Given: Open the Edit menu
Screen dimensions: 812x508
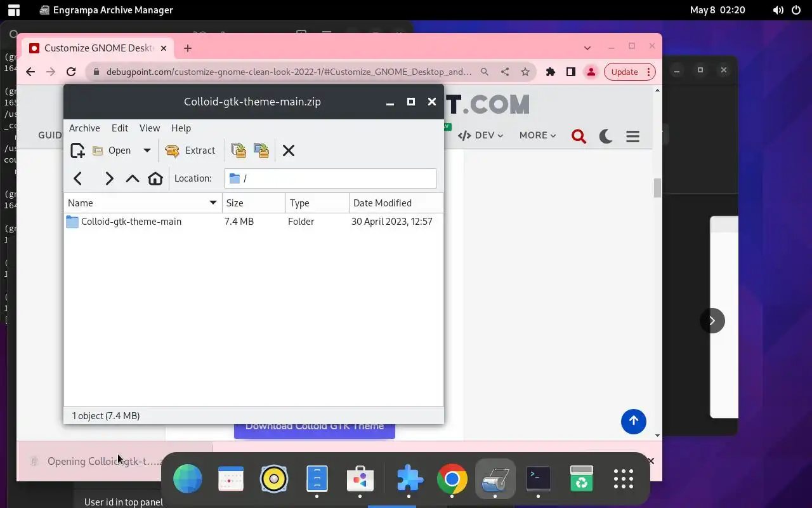Looking at the screenshot, I should (120, 128).
